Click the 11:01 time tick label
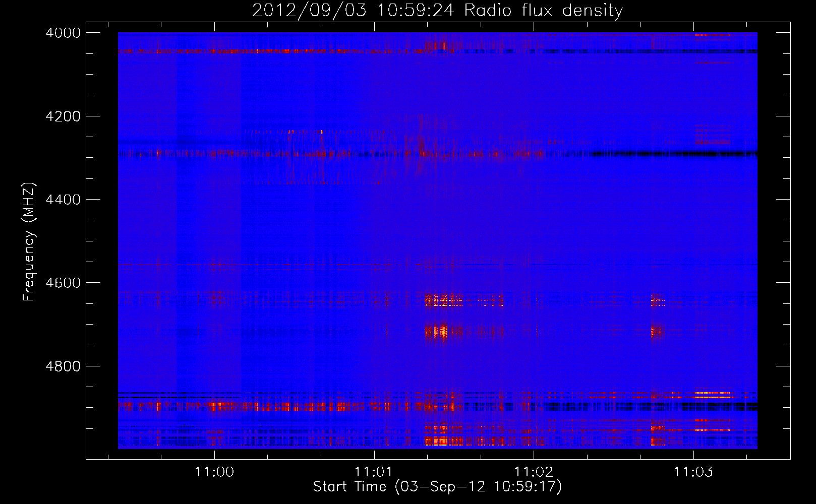 tap(374, 472)
